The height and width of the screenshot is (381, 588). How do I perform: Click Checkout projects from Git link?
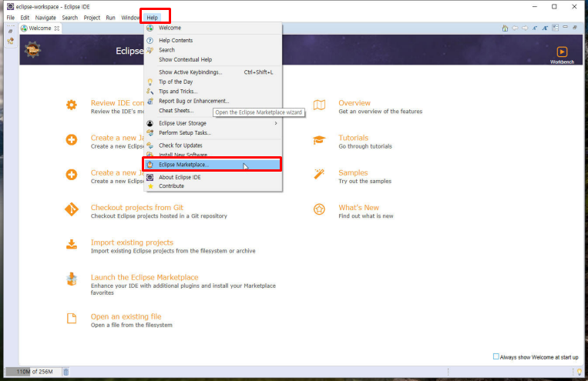click(137, 208)
